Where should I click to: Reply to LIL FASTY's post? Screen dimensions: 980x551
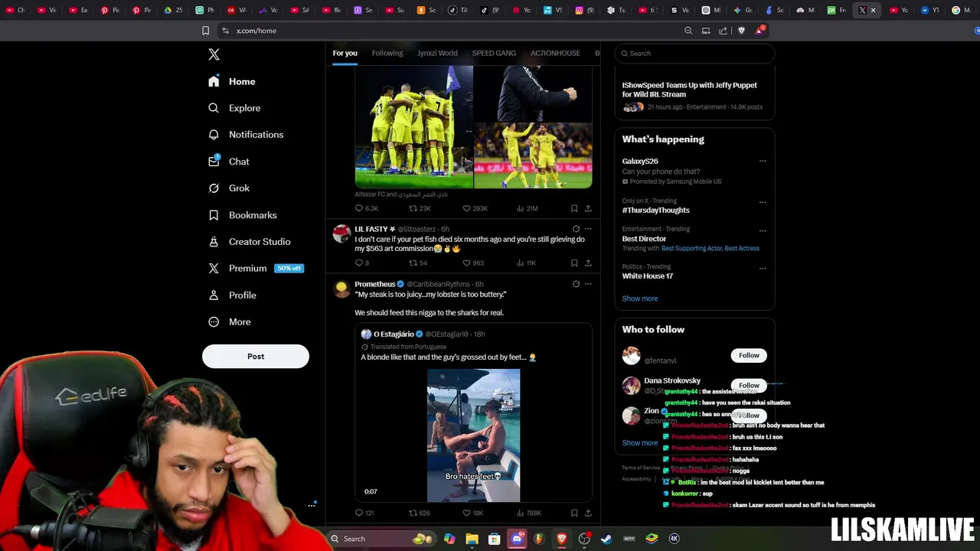tap(361, 263)
